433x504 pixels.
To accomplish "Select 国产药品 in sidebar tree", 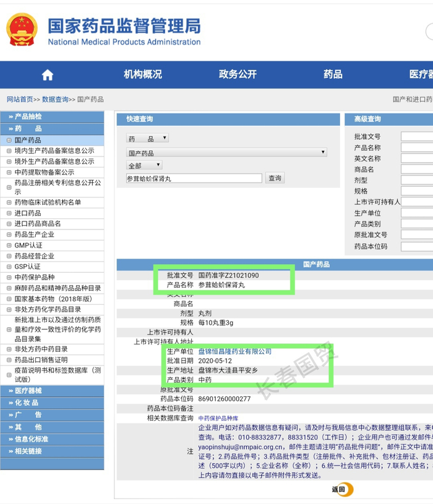I will click(x=28, y=140).
